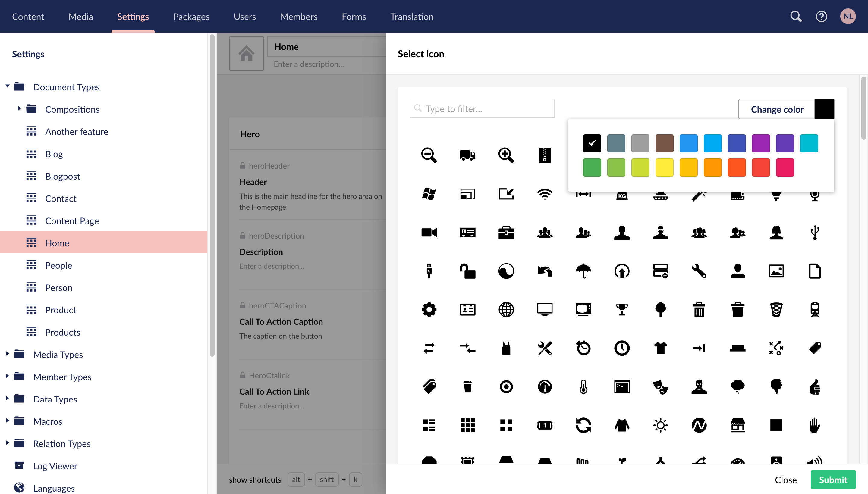Select the wifi icon
This screenshot has height=494, width=868.
545,194
